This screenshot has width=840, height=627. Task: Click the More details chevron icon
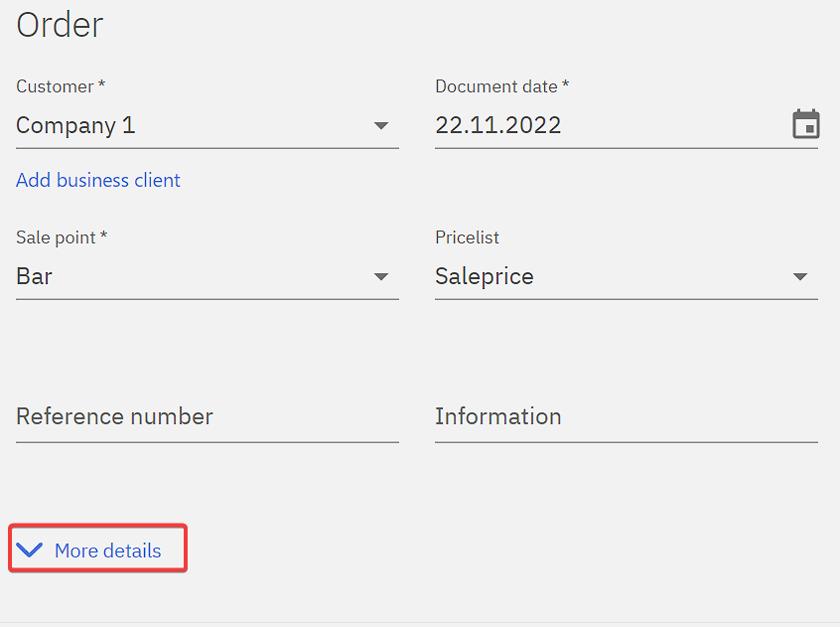coord(30,550)
